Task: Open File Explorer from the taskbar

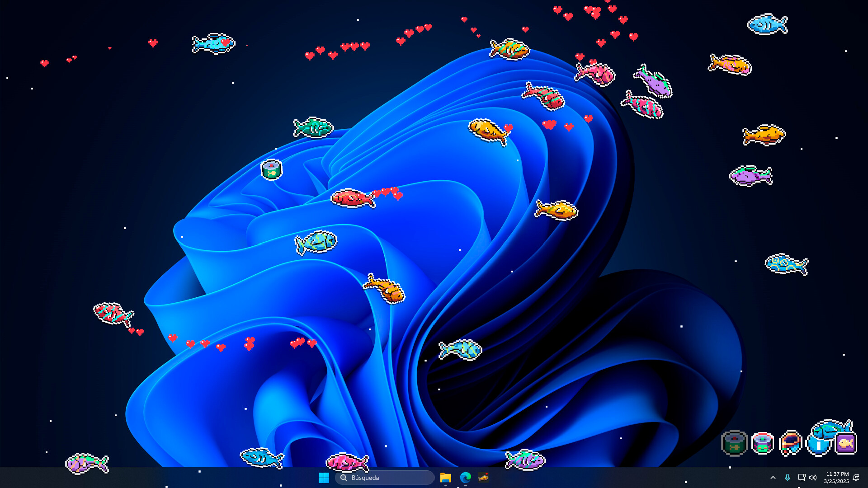Action: [x=446, y=478]
